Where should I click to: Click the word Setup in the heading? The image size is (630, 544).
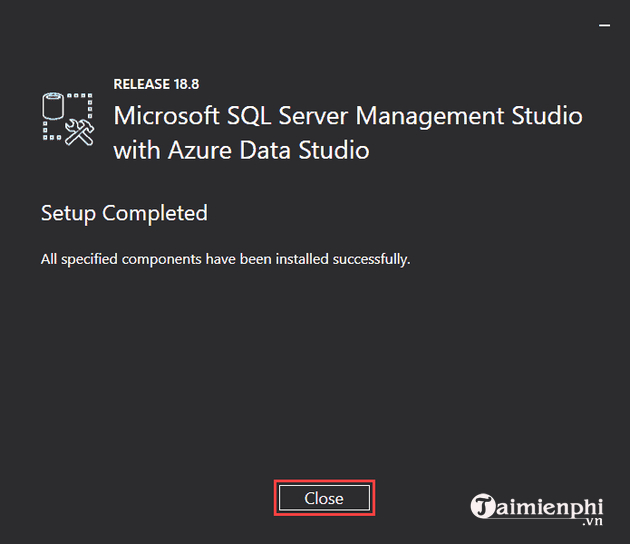point(68,214)
